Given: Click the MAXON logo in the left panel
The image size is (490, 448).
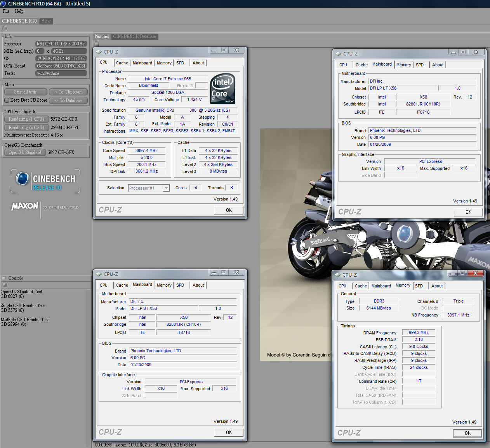Looking at the screenshot, I should click(x=25, y=206).
